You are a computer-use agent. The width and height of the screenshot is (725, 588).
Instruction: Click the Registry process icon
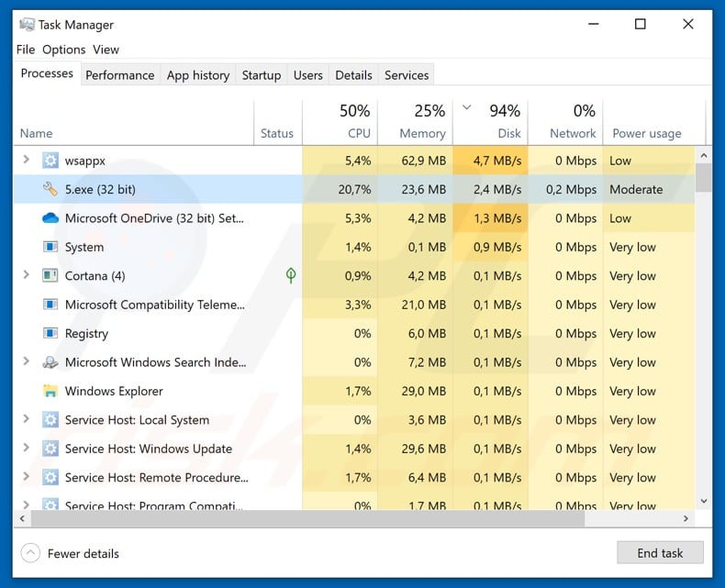pos(50,333)
